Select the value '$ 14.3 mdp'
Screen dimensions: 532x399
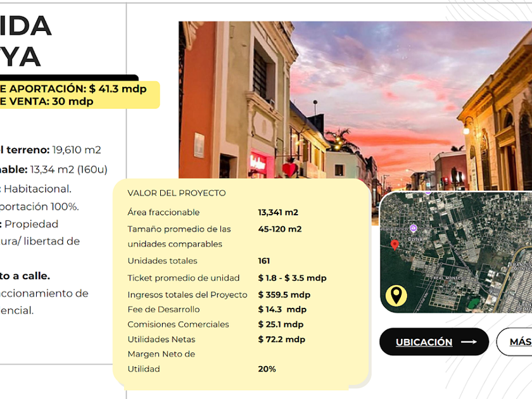click(282, 310)
